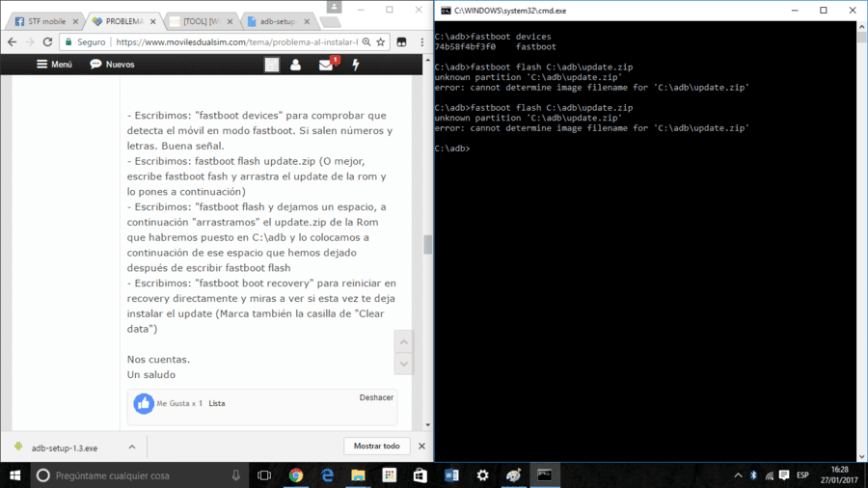Image resolution: width=868 pixels, height=488 pixels.
Task: Open Settings gear from taskbar
Action: tap(482, 475)
